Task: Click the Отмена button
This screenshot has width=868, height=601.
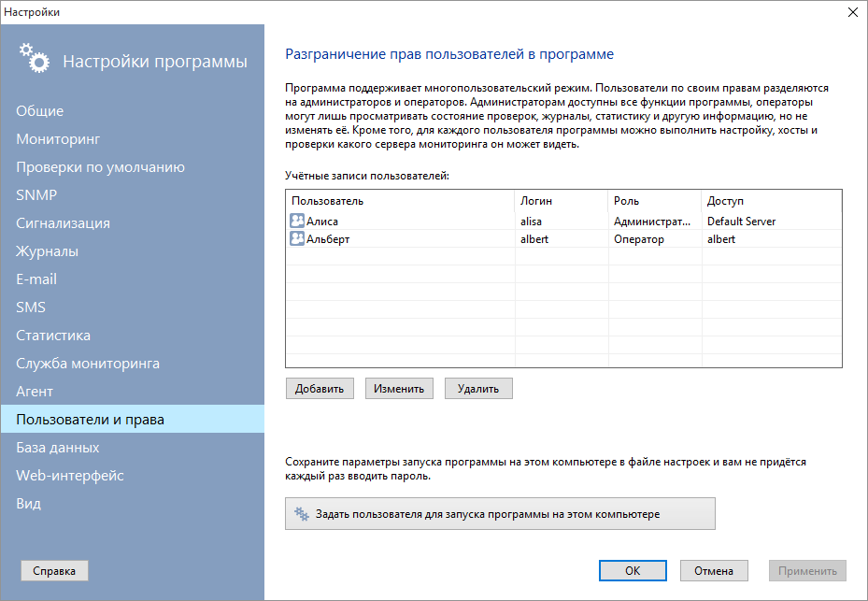Action: tap(714, 570)
